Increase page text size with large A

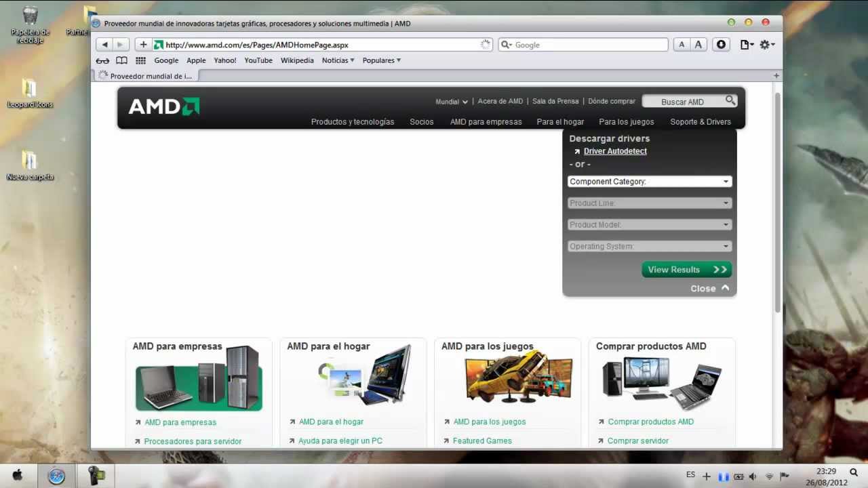click(698, 45)
